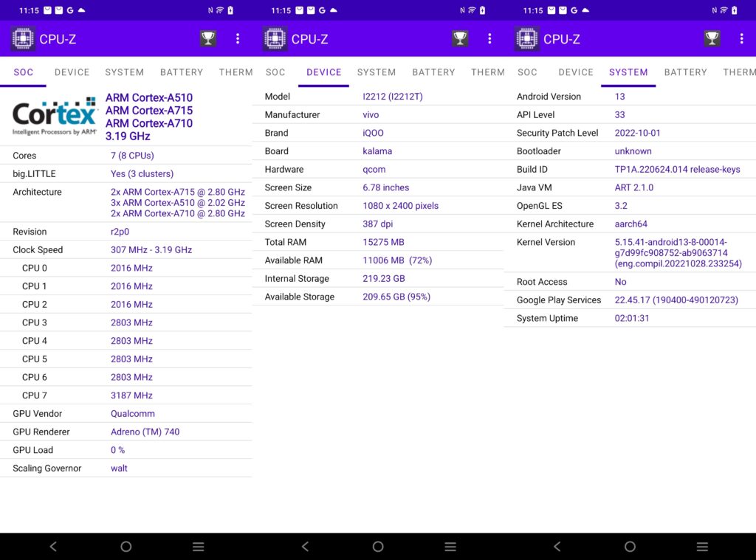Tap the Revision value r2p0
Viewport: 756px width, 560px height.
pyautogui.click(x=120, y=232)
